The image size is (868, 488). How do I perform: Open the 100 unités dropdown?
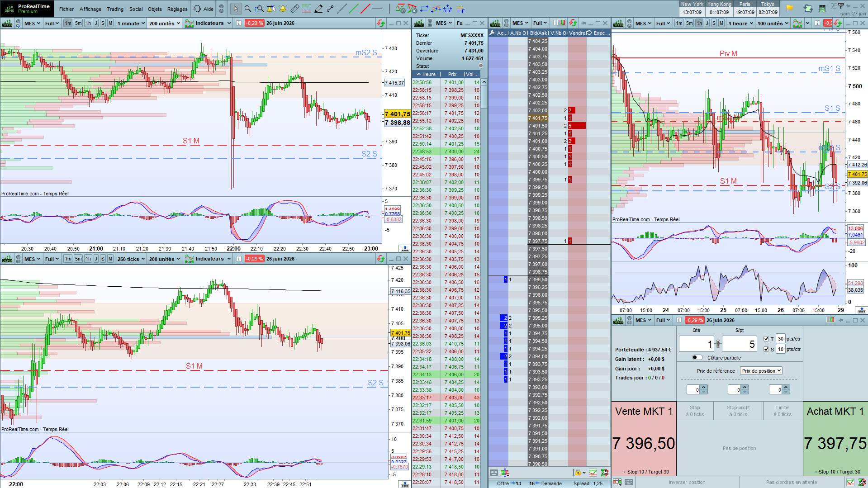(773, 23)
